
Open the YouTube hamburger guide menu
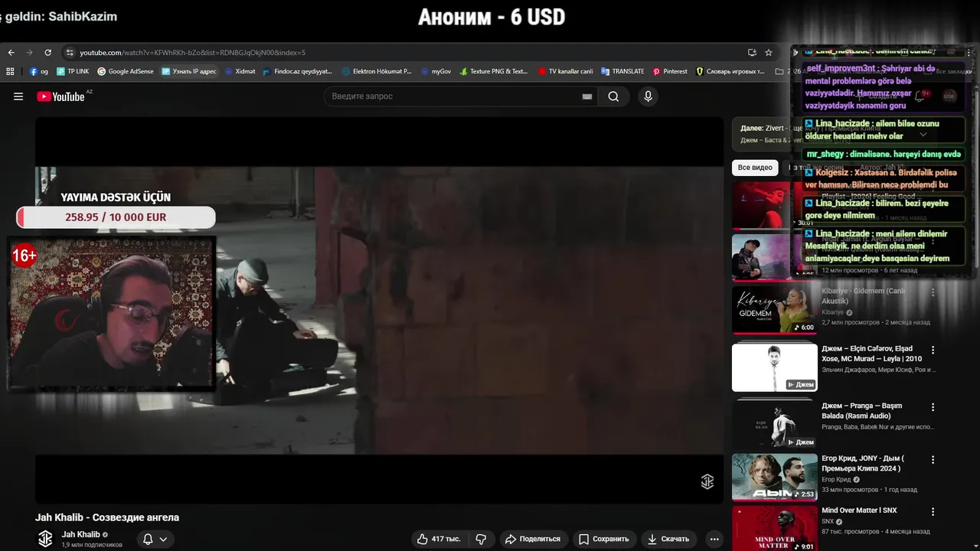tap(18, 96)
